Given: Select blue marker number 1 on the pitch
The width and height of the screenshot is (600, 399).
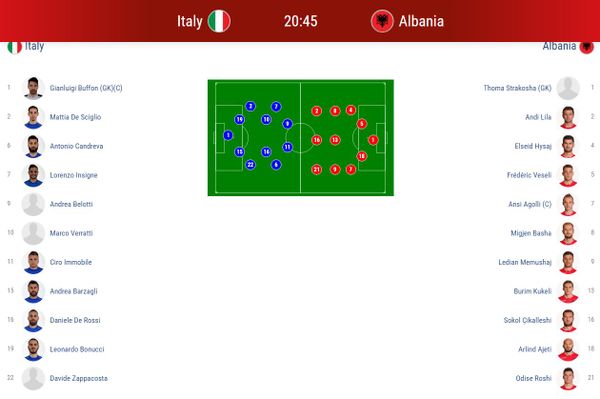Looking at the screenshot, I should pos(228,135).
